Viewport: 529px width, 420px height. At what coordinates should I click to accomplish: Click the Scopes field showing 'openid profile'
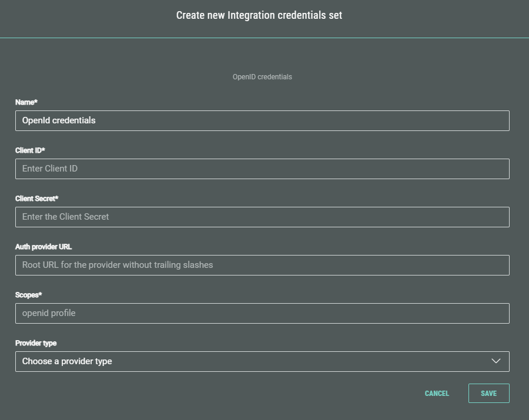coord(262,313)
